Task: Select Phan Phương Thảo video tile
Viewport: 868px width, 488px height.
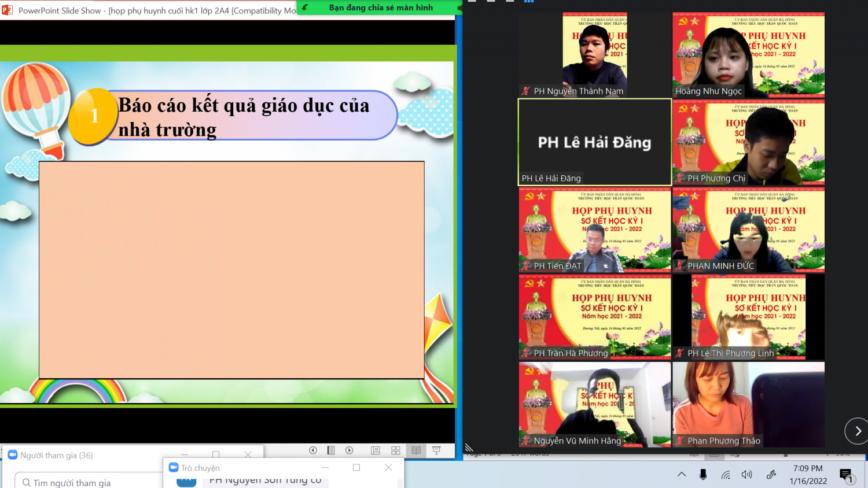Action: point(749,405)
